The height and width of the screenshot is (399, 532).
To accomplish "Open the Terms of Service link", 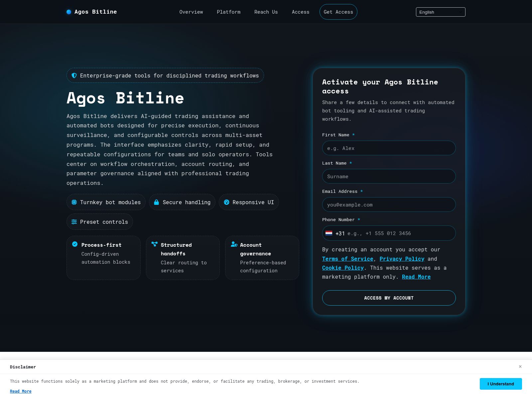I will (348, 259).
